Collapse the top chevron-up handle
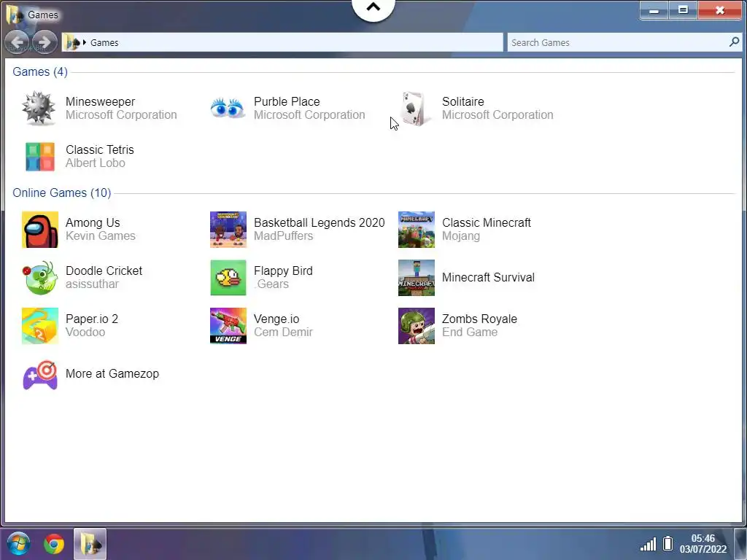The width and height of the screenshot is (747, 560). click(373, 7)
